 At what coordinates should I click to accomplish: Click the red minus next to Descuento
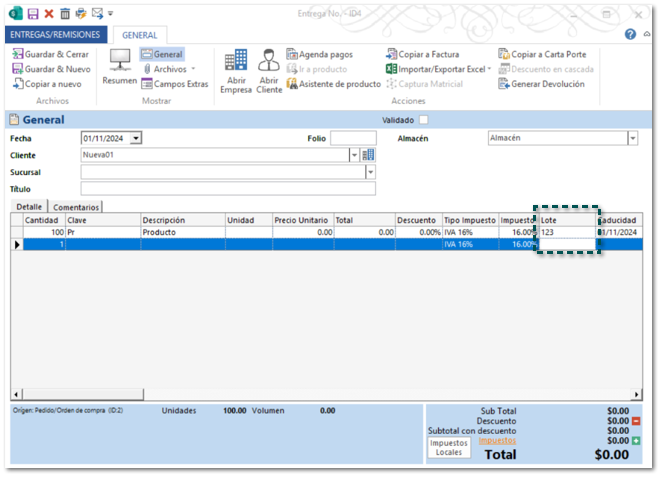point(636,421)
